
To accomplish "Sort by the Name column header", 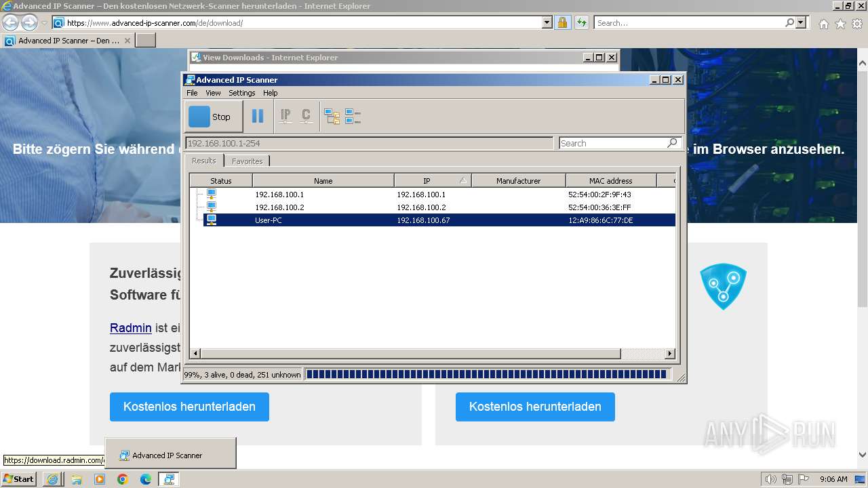I will click(323, 181).
